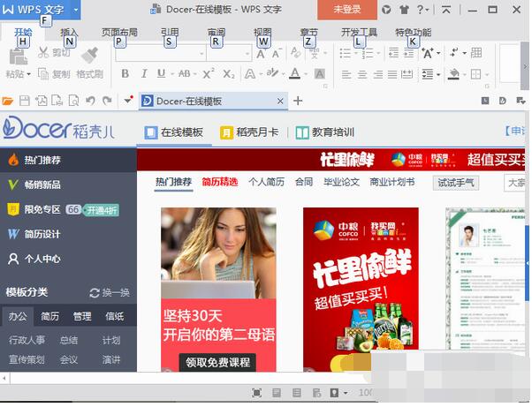Expand underline style dropdown arrow
The image size is (532, 407).
[x=172, y=74]
